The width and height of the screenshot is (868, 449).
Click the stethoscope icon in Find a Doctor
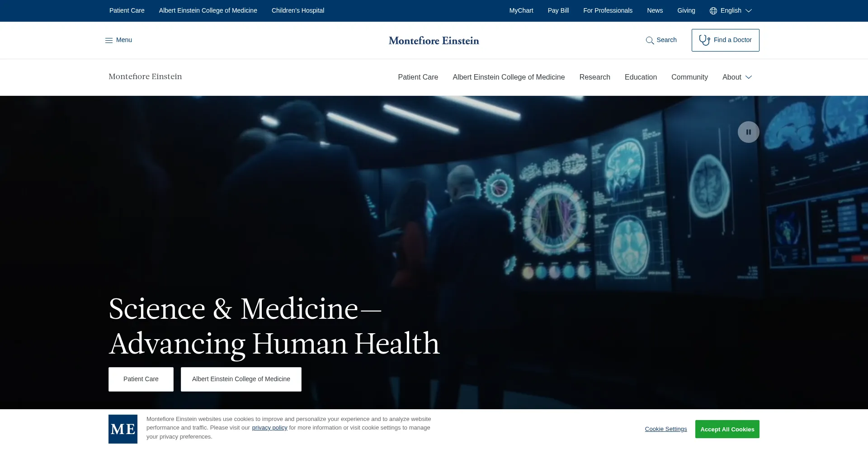click(x=704, y=40)
